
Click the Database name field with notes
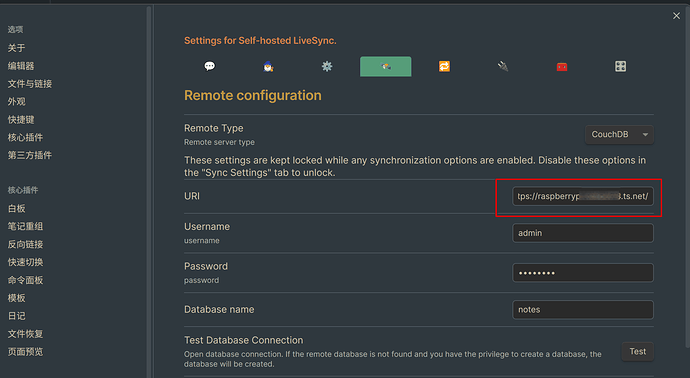pos(583,310)
